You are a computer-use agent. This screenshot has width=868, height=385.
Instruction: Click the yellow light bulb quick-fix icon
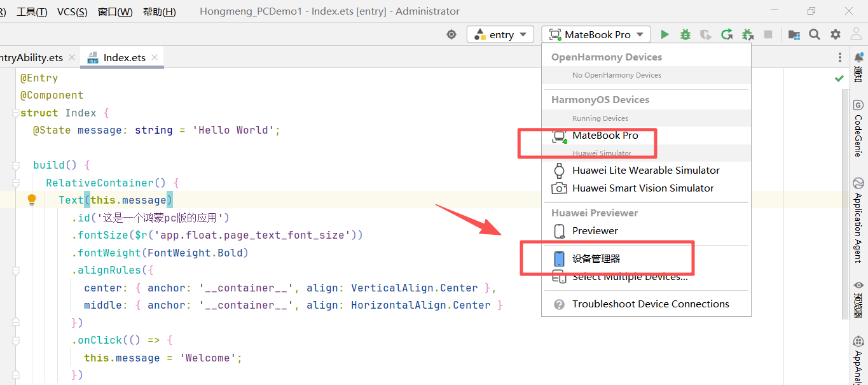(x=32, y=200)
